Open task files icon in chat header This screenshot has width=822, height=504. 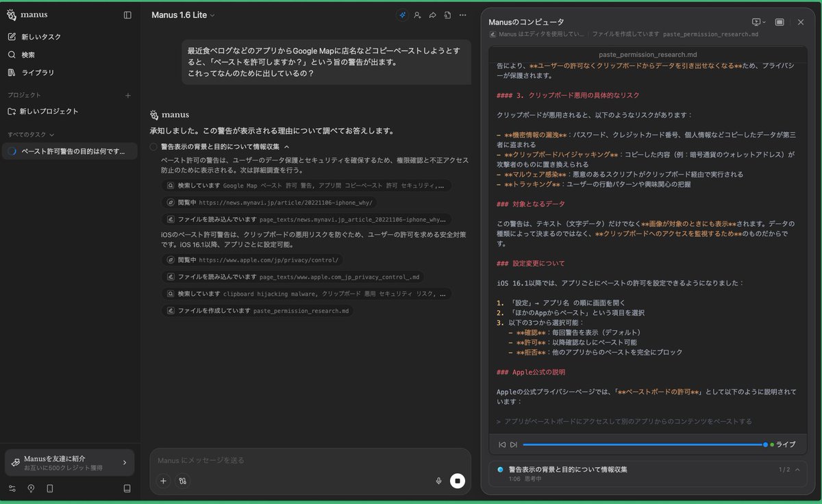click(x=447, y=15)
